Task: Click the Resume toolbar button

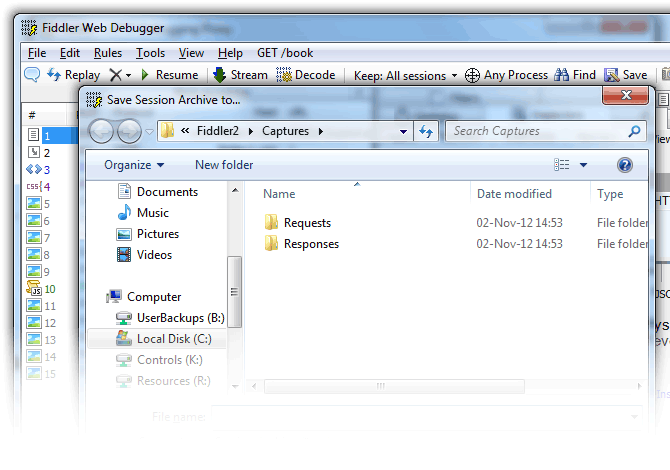Action: [x=170, y=75]
